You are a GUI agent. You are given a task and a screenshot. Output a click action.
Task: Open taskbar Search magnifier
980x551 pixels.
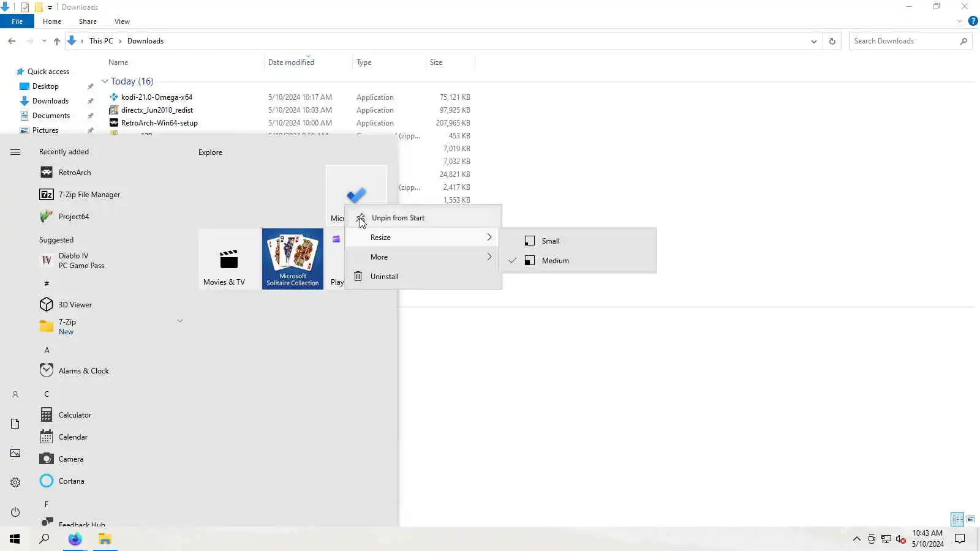click(x=44, y=539)
